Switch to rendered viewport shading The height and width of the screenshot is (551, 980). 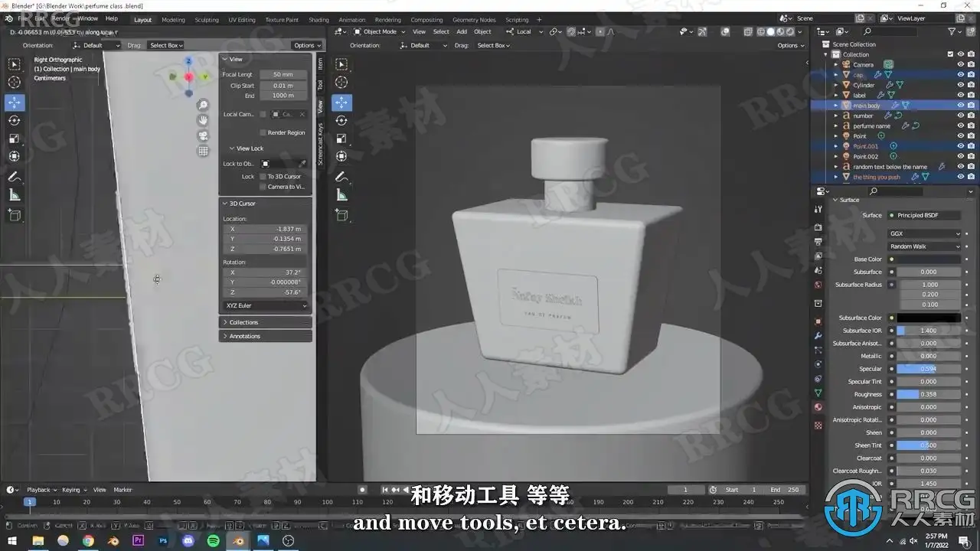(792, 31)
